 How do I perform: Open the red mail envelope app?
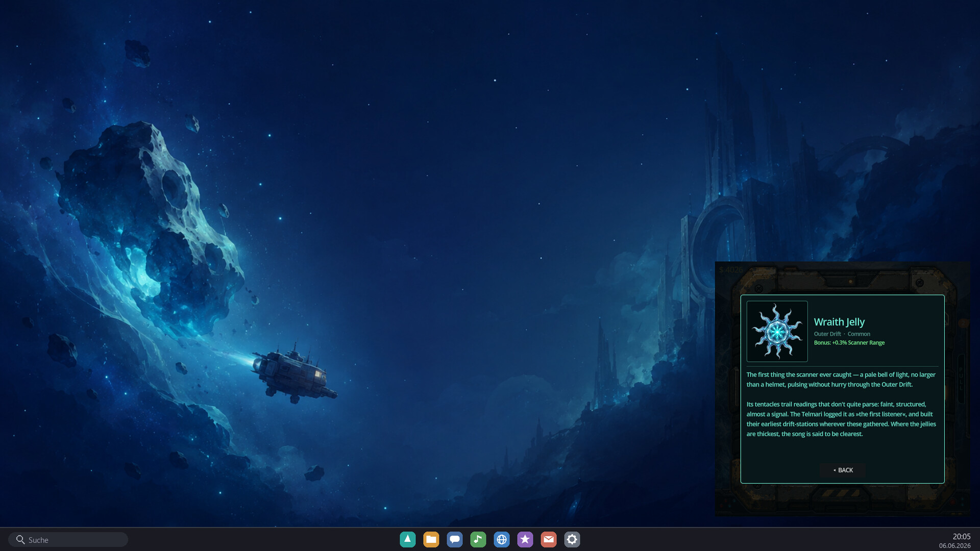(548, 539)
